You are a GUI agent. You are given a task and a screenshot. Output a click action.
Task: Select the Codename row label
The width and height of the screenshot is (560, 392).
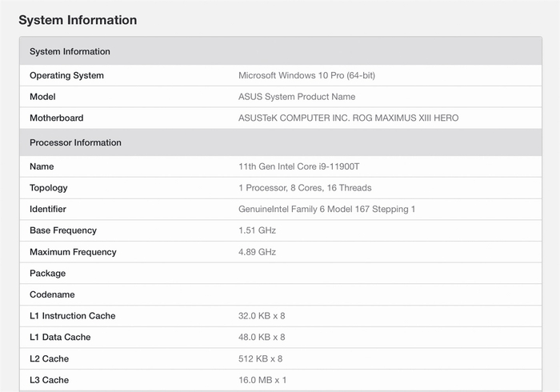tap(52, 294)
